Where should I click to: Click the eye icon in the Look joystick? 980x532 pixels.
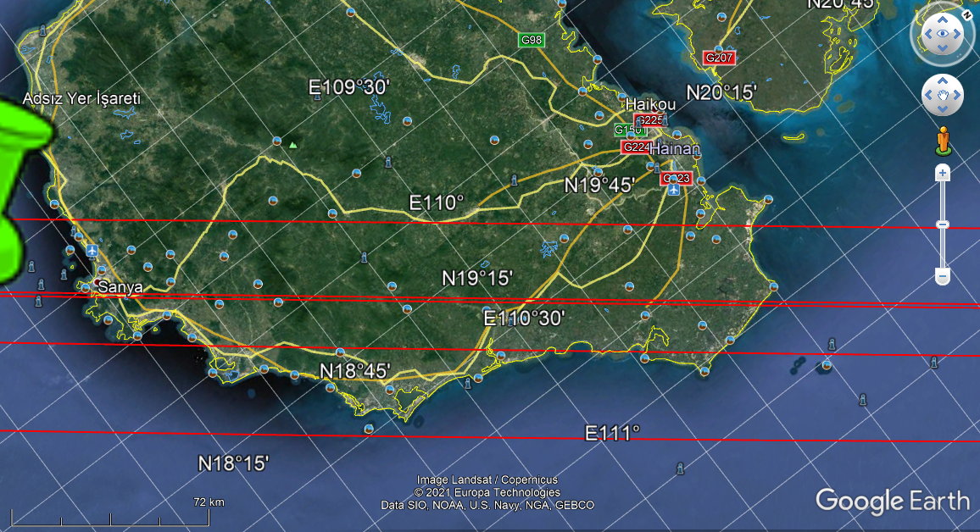[x=943, y=34]
